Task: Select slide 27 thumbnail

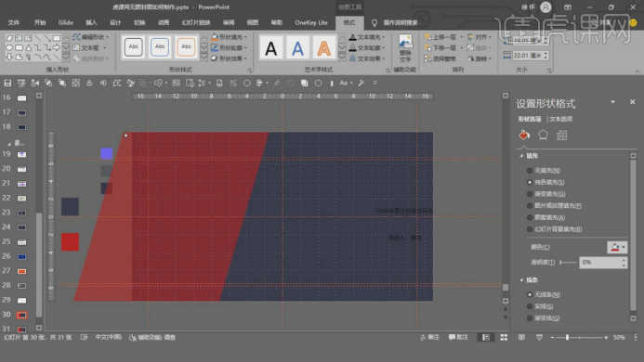Action: coord(21,271)
